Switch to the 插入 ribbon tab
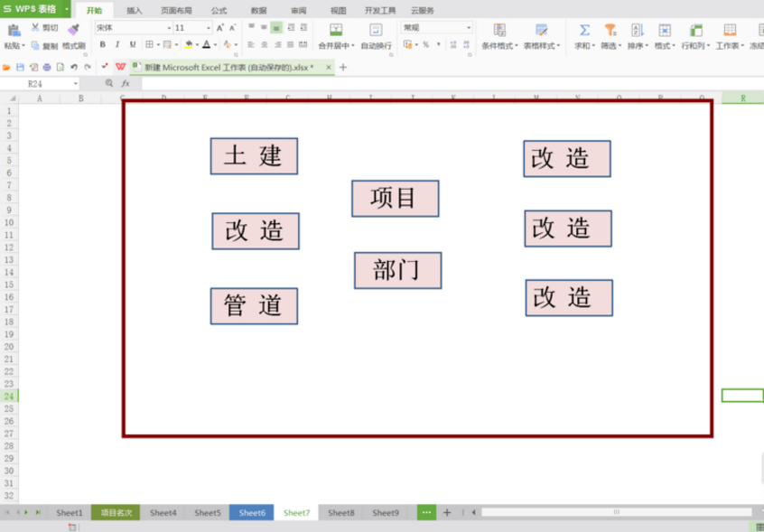Viewport: 764px width, 532px height. click(x=135, y=11)
